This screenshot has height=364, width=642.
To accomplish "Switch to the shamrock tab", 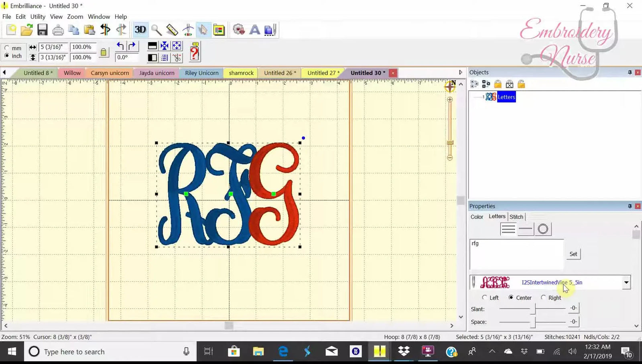I will click(240, 73).
